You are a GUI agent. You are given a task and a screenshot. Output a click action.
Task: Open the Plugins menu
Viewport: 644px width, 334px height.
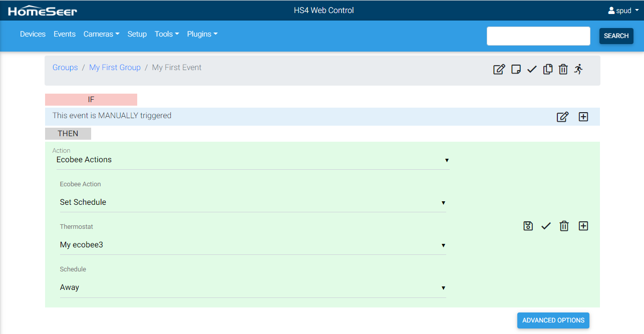202,34
